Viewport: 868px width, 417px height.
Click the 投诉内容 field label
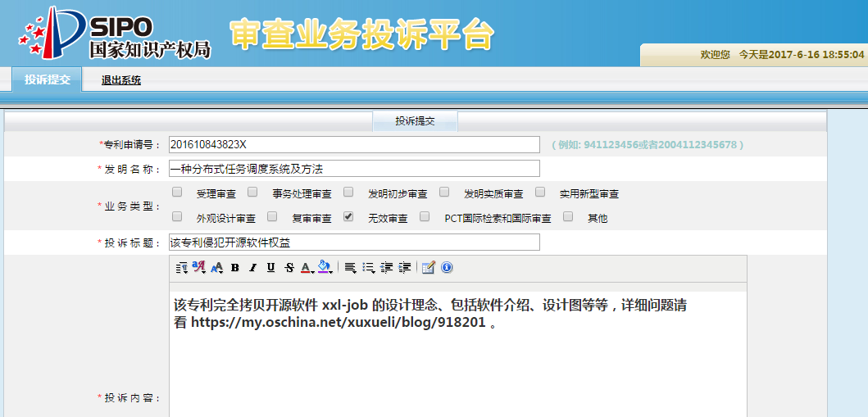click(x=129, y=397)
